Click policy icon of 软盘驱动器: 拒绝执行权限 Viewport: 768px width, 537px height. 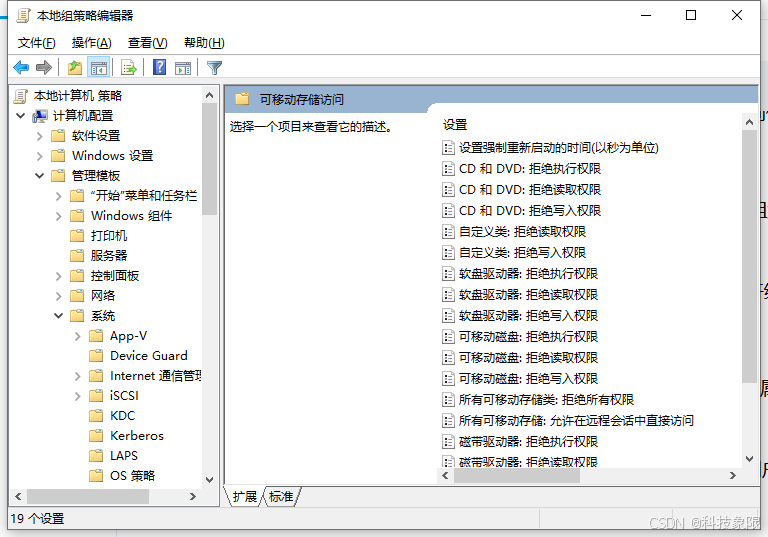click(448, 273)
